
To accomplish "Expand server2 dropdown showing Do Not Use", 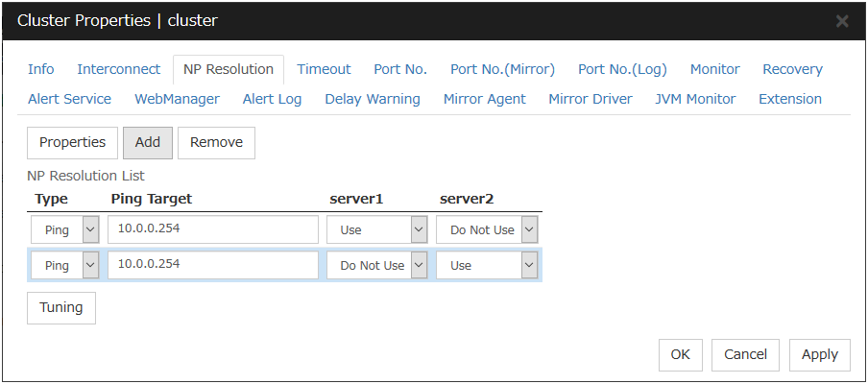I will coord(487,230).
